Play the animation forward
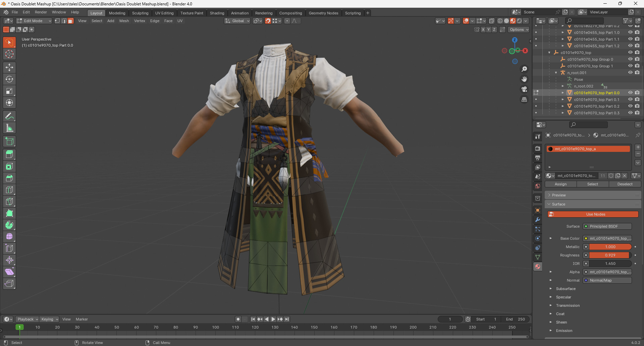 [273, 319]
